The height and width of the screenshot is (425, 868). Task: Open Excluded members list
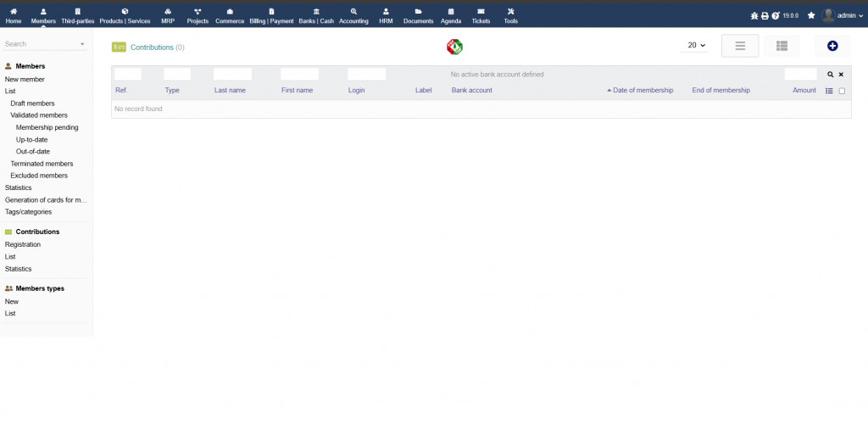pyautogui.click(x=39, y=176)
